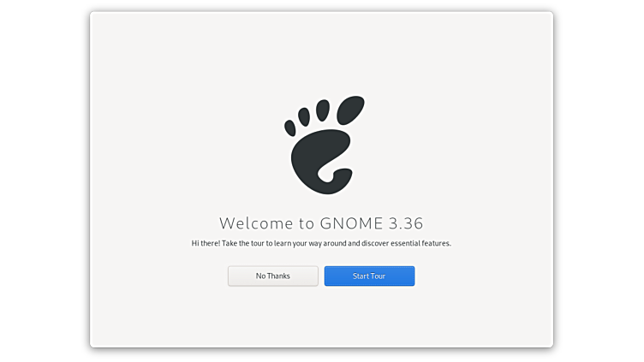Viewport: 644px width, 362px height.
Task: Click the word "Welcome" in the title
Action: tap(256, 223)
